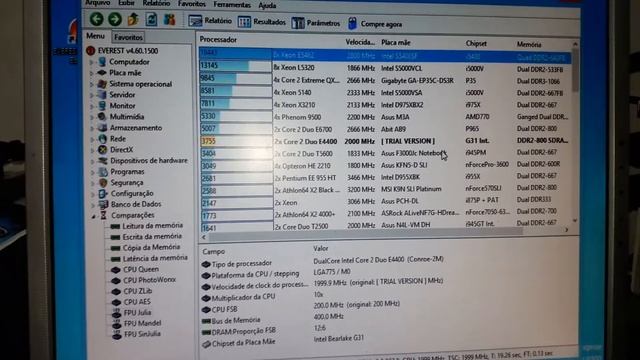Open the Relatório toolbar button
This screenshot has width=640, height=360.
point(210,20)
